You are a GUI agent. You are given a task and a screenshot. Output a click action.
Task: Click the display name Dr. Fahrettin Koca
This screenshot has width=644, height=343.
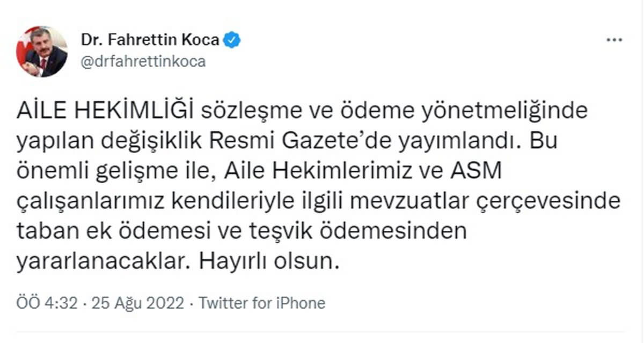[151, 40]
